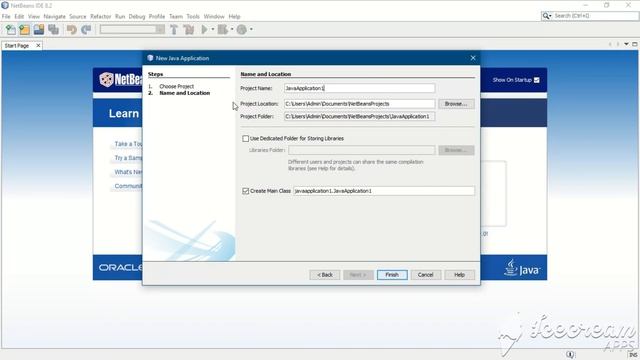Close the Start Page tab
The width and height of the screenshot is (640, 360).
38,46
